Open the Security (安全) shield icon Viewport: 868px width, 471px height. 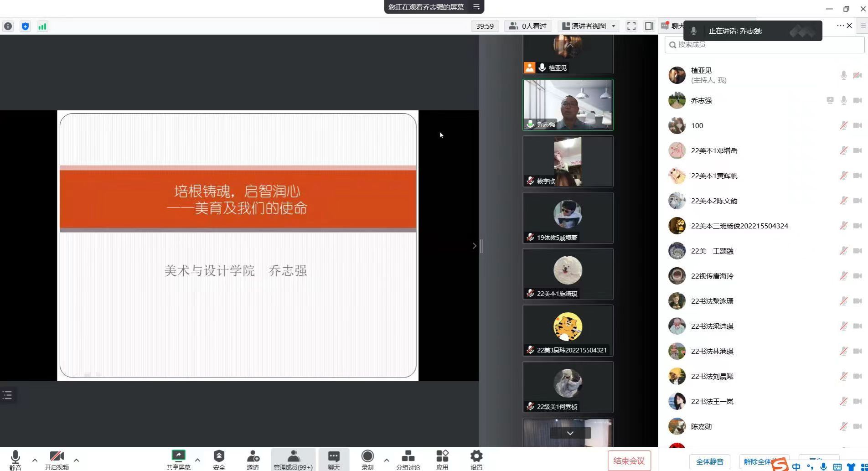click(219, 456)
